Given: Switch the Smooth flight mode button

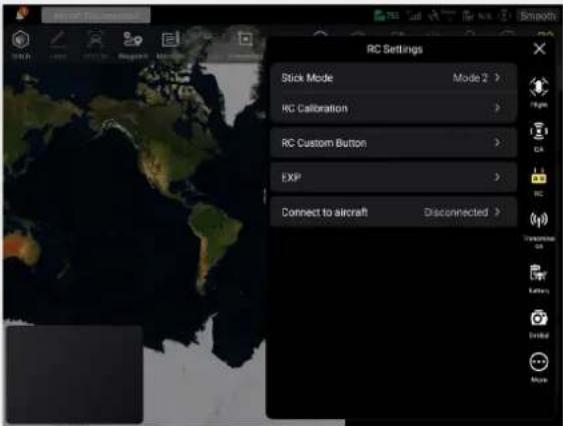Looking at the screenshot, I should [x=537, y=16].
